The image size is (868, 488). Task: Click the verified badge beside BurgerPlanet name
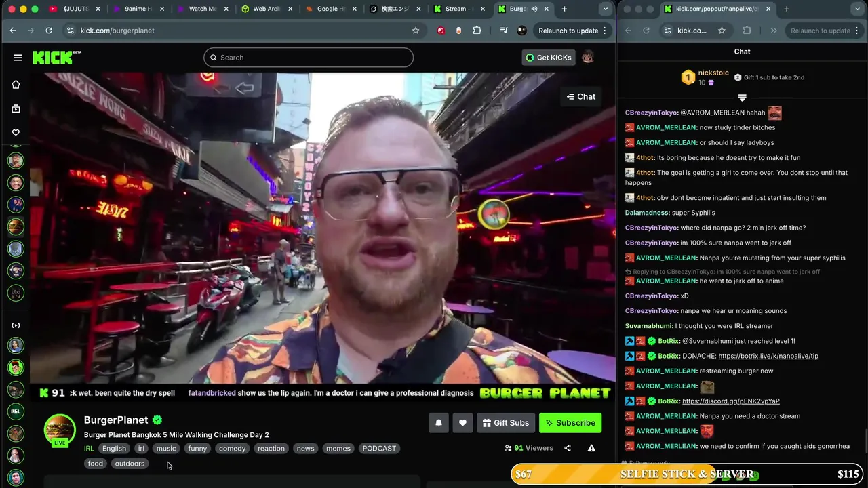coord(157,420)
